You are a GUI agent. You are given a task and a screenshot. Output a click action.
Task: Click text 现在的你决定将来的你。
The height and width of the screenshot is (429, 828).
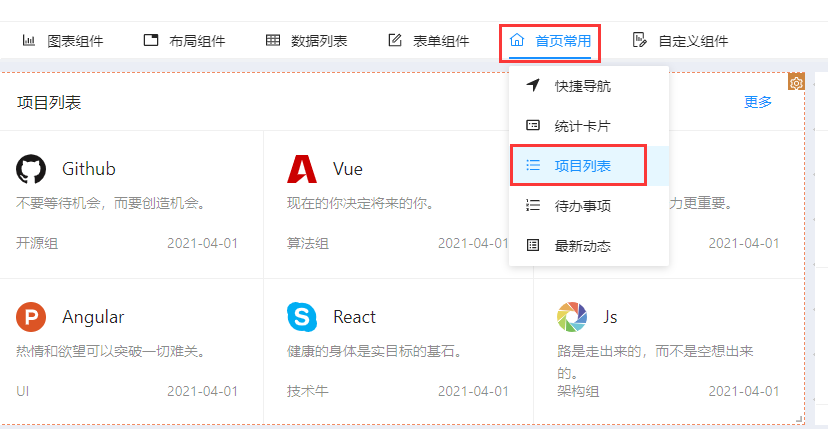[360, 203]
